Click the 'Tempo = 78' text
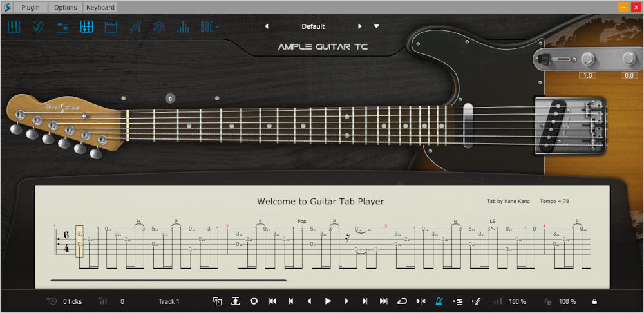 pos(554,202)
